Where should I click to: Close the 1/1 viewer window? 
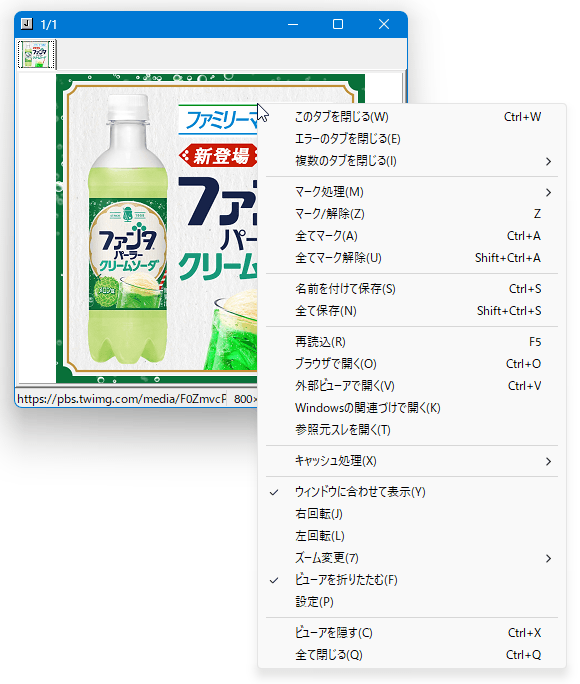384,24
